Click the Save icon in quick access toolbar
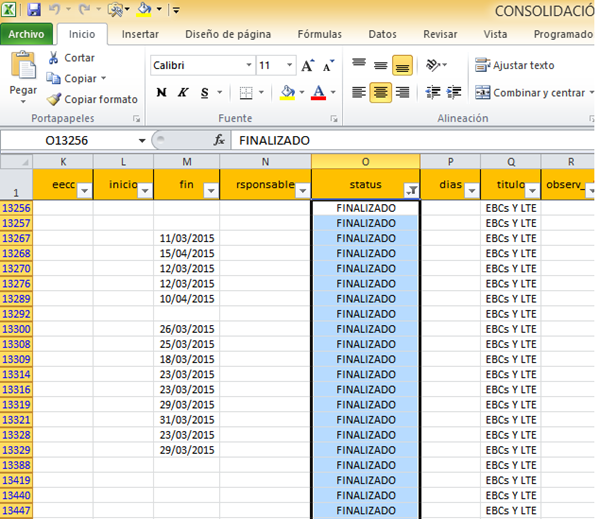 (x=34, y=10)
